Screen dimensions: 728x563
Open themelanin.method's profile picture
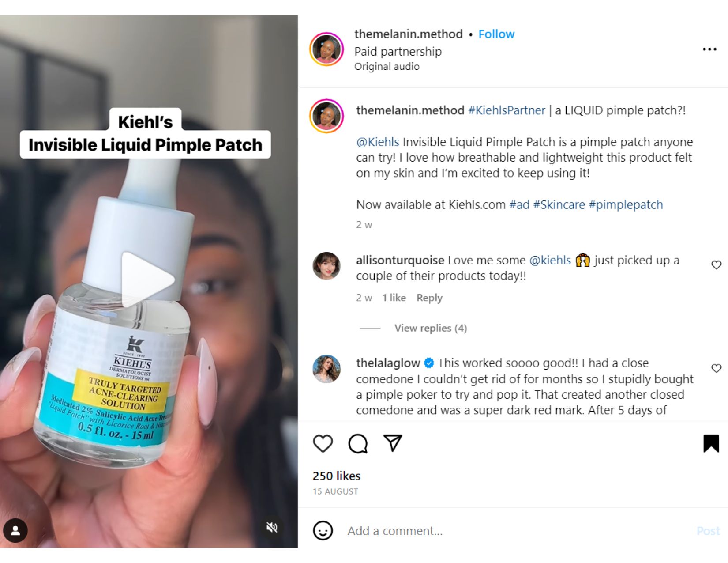click(x=326, y=50)
